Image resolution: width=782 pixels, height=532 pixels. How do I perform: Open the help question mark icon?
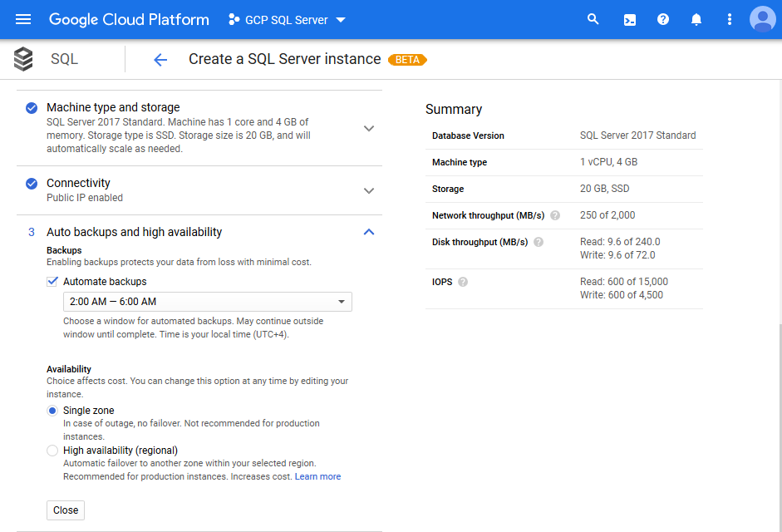663,19
